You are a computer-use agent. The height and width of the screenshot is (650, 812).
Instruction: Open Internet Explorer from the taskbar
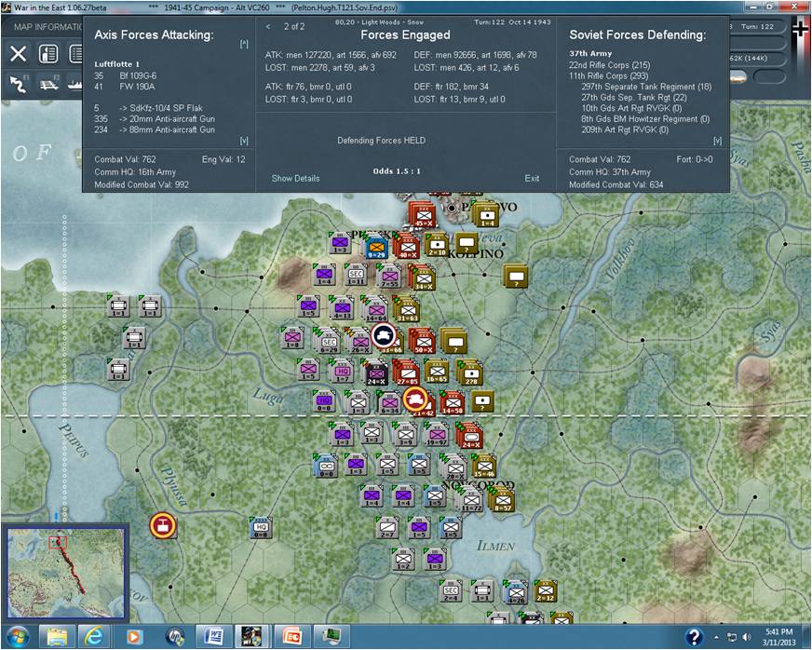click(x=94, y=637)
